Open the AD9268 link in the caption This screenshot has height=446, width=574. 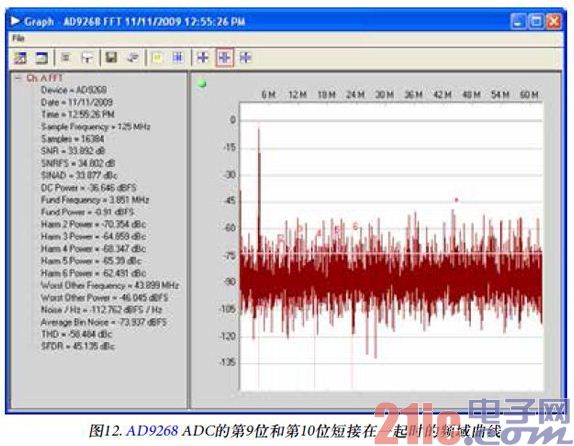[152, 431]
